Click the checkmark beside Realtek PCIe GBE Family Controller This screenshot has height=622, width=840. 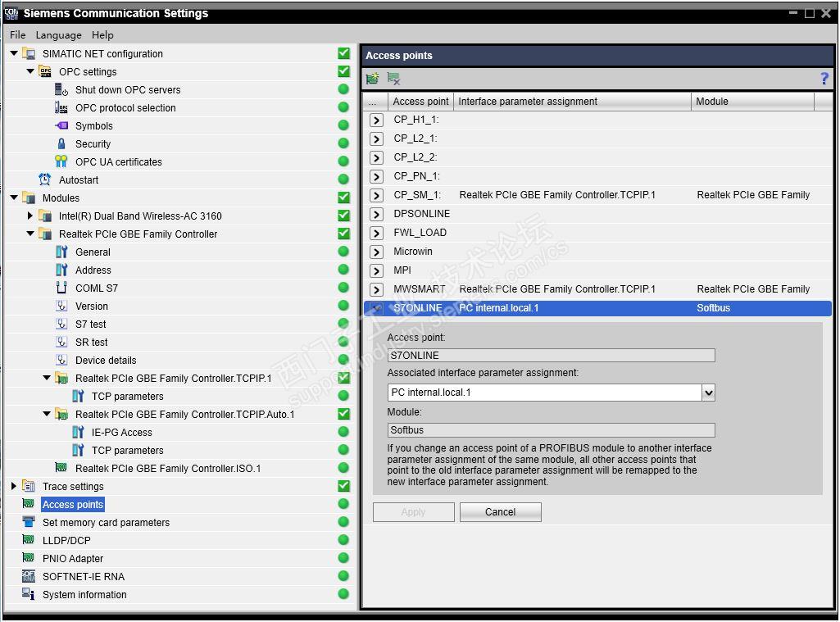pos(344,234)
